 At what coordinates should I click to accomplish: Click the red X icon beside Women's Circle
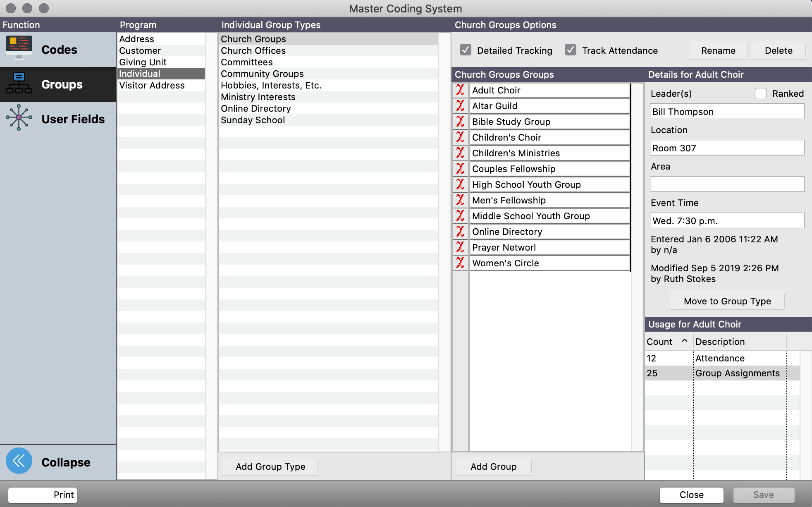pos(460,263)
